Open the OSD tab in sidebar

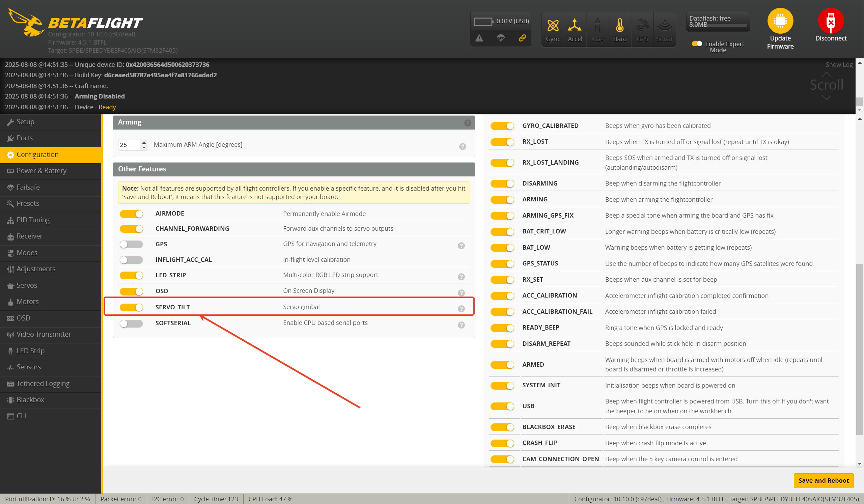pos(51,318)
